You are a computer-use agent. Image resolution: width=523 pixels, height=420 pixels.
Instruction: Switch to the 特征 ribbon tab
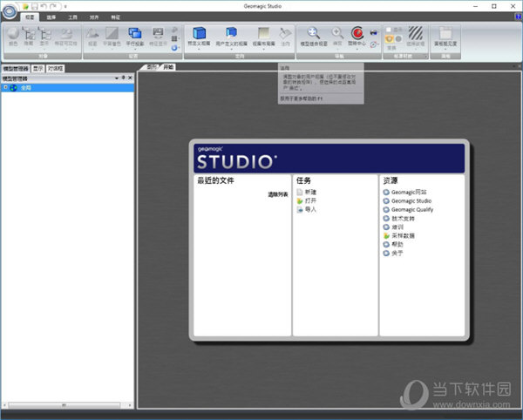pyautogui.click(x=115, y=17)
